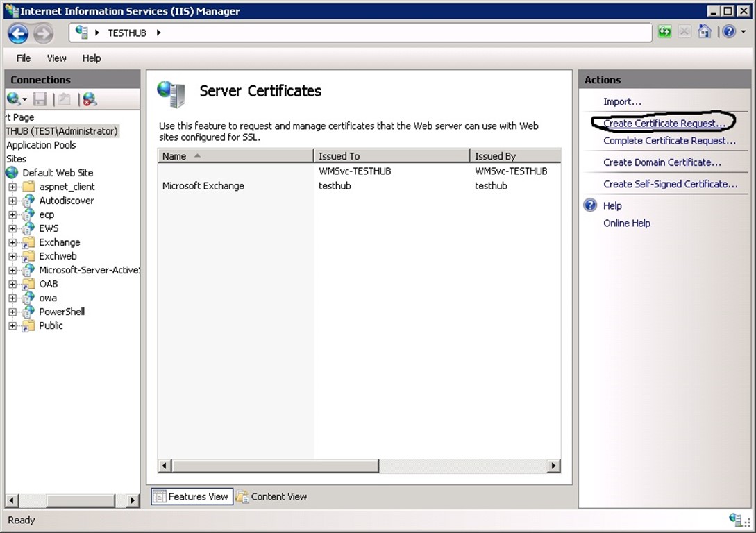Click the blue Help question mark icon
The image size is (756, 533).
tap(728, 32)
